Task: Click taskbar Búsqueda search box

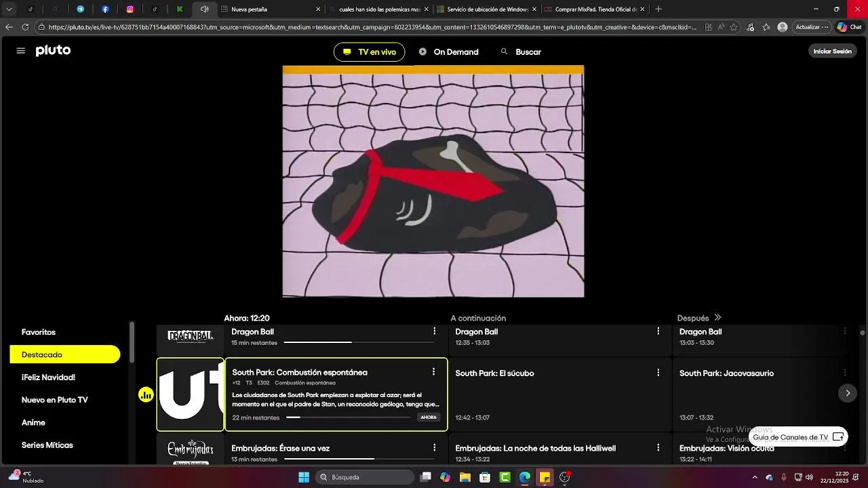Action: pos(365,477)
